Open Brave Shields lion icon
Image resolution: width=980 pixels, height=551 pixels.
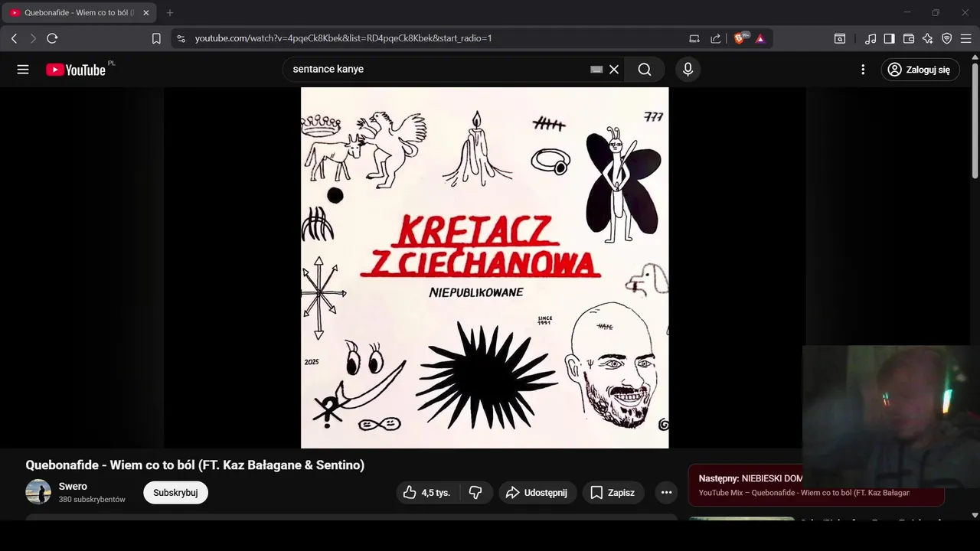[740, 38]
